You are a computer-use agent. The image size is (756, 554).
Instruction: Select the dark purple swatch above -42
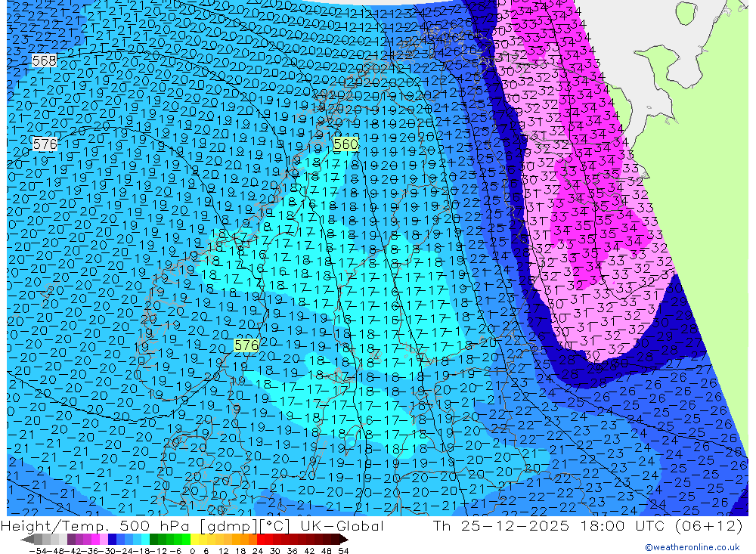click(71, 540)
